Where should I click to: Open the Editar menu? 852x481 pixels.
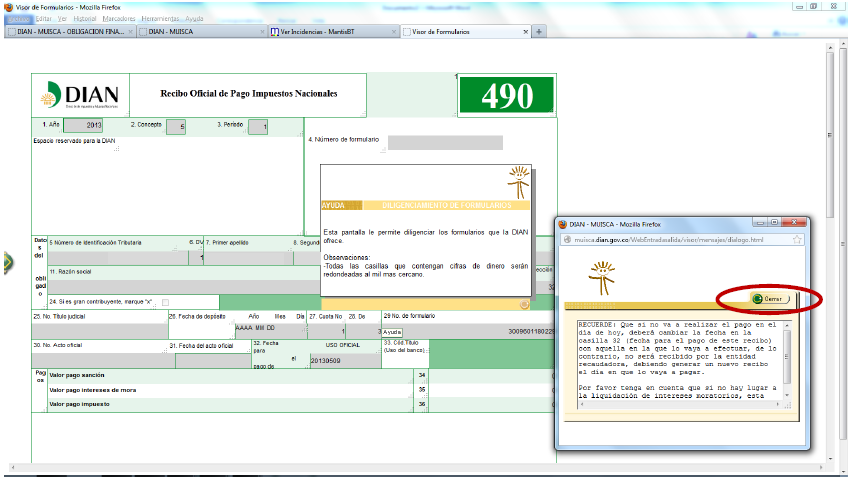pyautogui.click(x=43, y=18)
